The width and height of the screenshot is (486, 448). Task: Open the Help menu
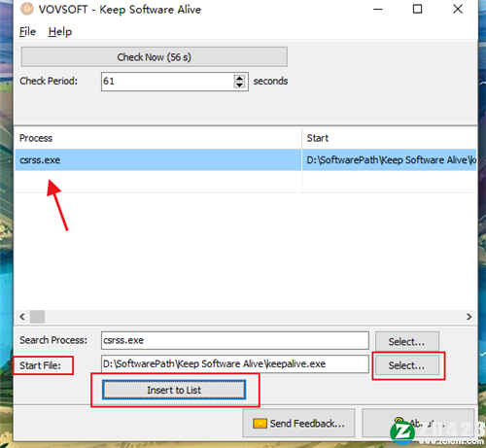pyautogui.click(x=60, y=32)
